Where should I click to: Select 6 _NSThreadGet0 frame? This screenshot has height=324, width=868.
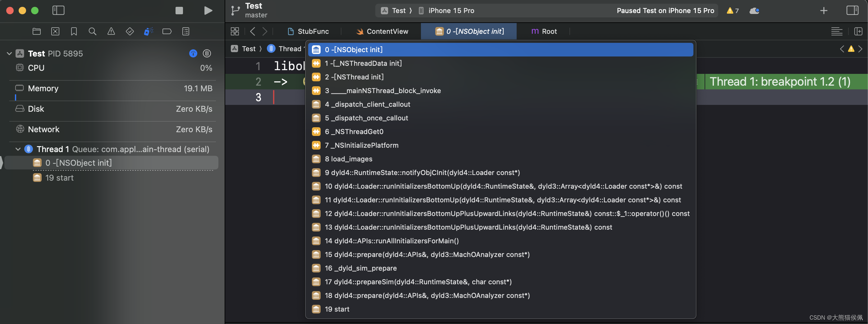point(500,132)
